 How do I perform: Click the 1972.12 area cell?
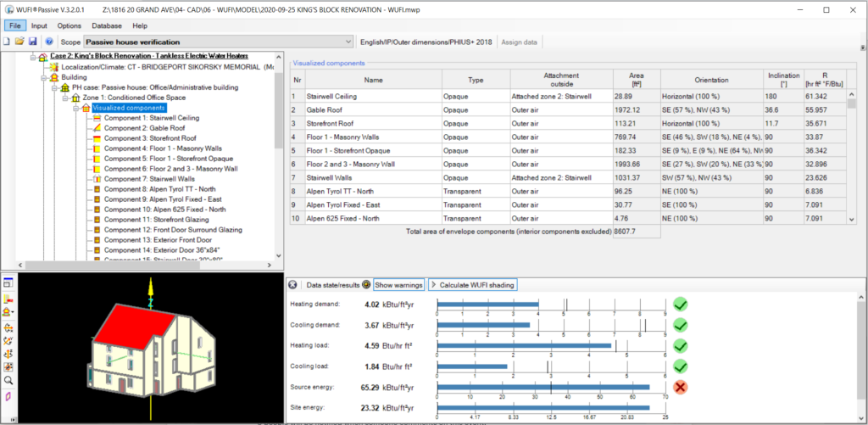coord(637,109)
